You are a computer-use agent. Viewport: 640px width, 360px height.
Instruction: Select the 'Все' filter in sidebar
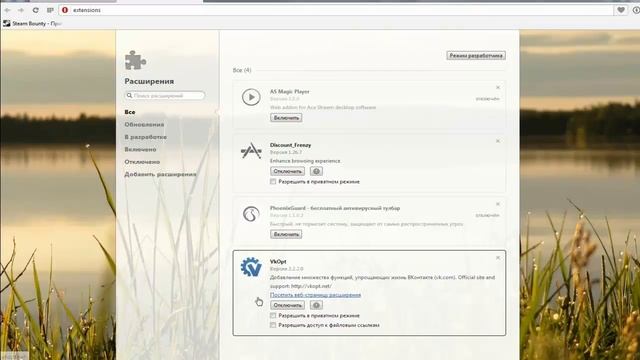click(130, 112)
